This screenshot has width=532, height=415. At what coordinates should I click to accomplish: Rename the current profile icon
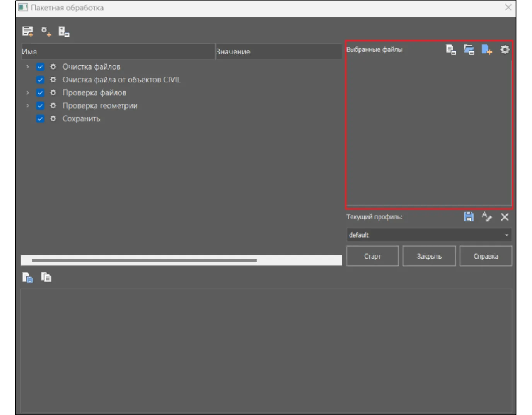487,217
